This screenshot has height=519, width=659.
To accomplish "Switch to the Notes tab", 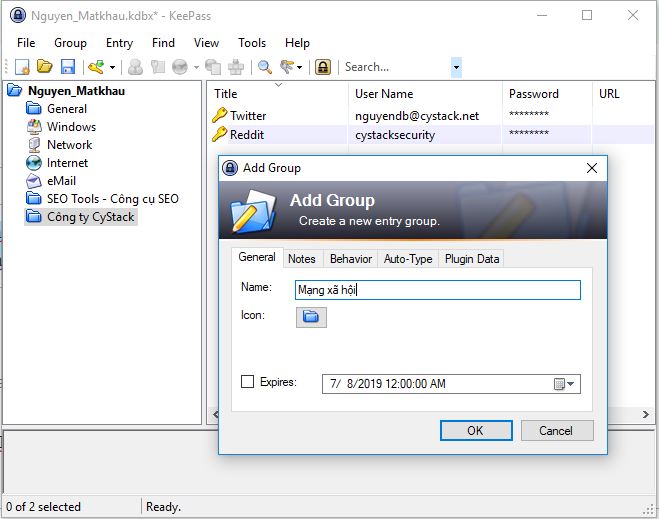I will pos(301,258).
